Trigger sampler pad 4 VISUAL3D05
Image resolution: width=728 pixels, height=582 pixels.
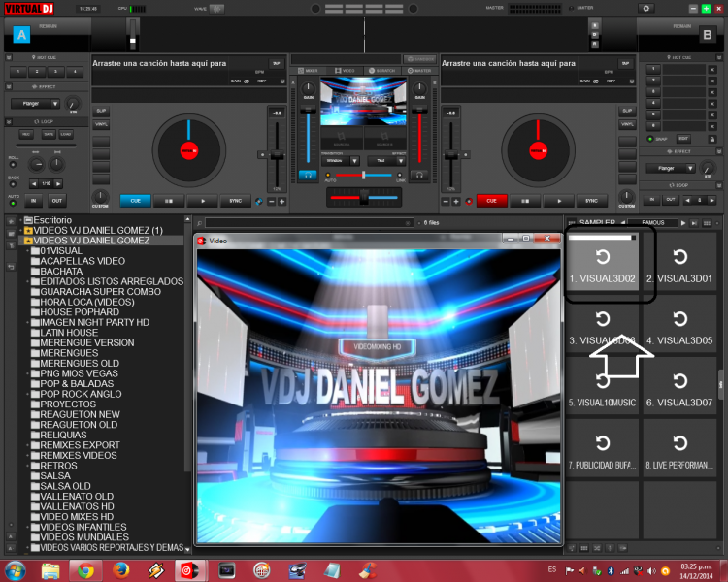coord(679,325)
